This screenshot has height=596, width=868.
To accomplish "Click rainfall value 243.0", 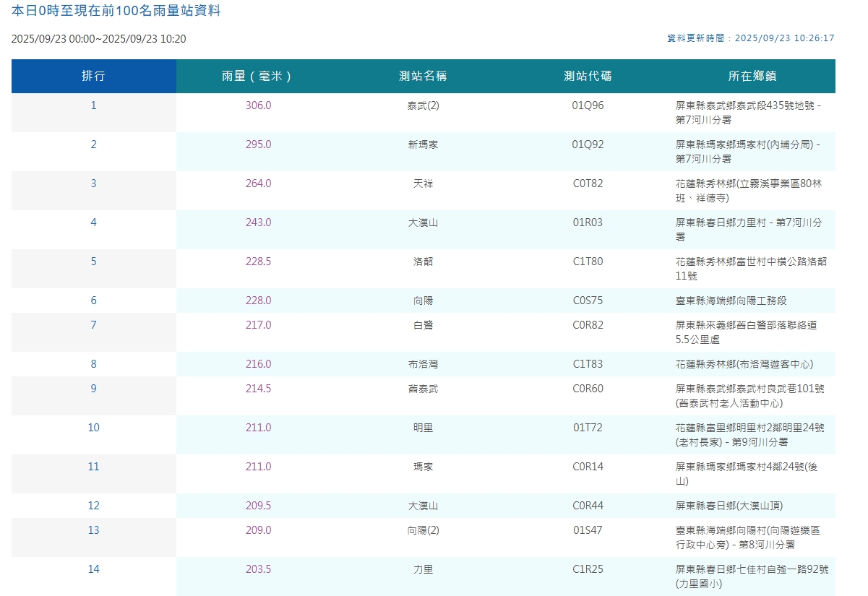I will [259, 223].
